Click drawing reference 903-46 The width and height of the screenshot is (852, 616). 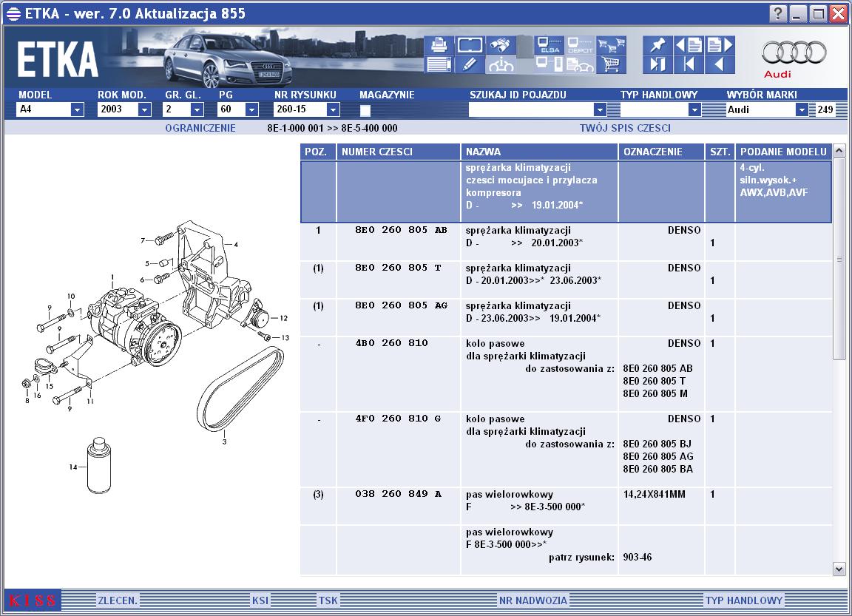(x=637, y=557)
